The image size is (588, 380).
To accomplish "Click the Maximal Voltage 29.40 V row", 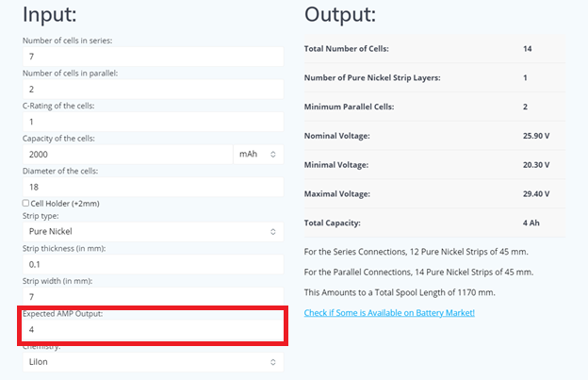I will (434, 194).
